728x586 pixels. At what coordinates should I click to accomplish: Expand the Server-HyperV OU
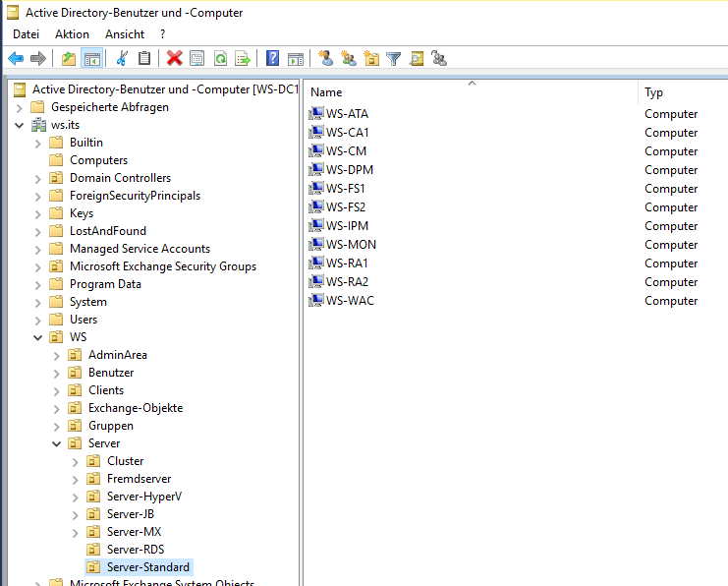pyautogui.click(x=76, y=498)
